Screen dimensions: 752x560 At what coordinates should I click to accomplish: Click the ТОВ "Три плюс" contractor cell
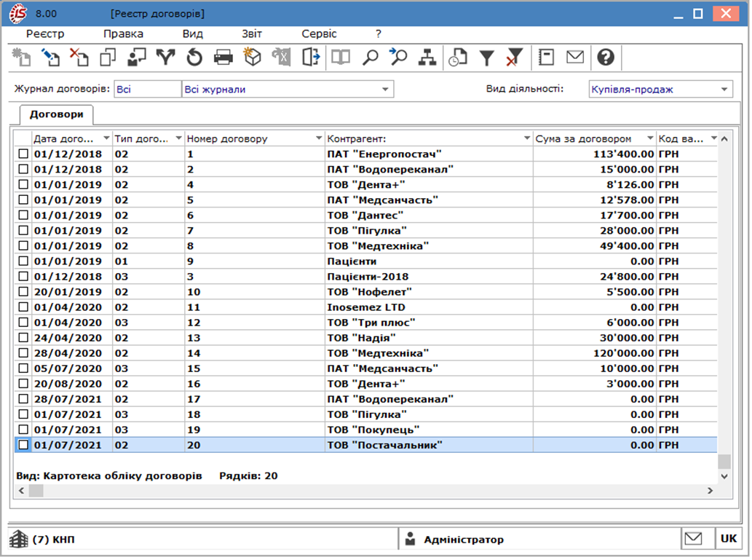coord(429,323)
